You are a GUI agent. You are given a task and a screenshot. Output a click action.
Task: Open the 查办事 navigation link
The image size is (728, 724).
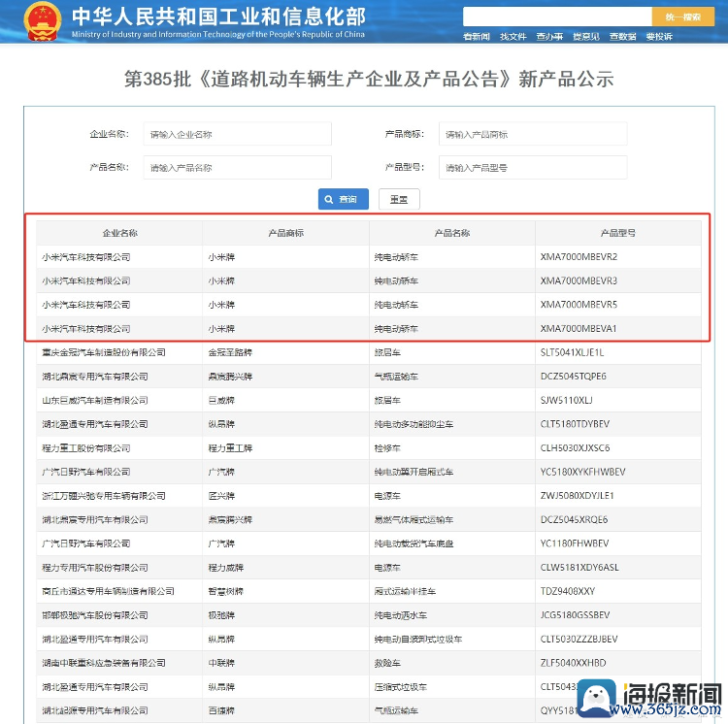pos(549,37)
